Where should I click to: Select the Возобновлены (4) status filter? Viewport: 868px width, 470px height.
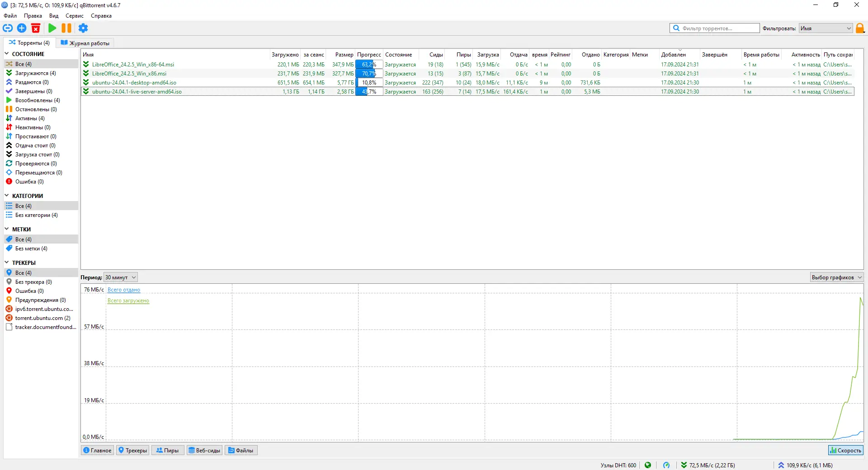click(41, 100)
